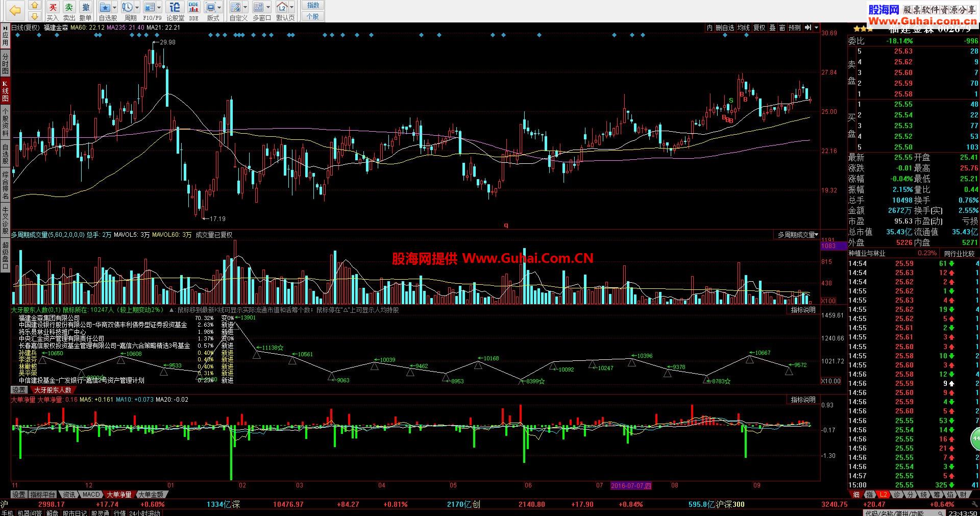Viewport: 980px width, 516px height.
Task: Click the 同行业比较 industry comparison link
Action: (960, 253)
